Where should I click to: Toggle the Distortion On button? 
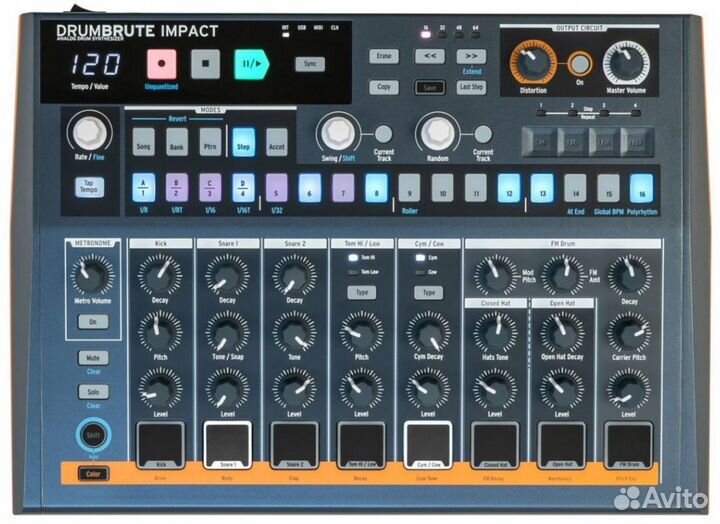[579, 64]
